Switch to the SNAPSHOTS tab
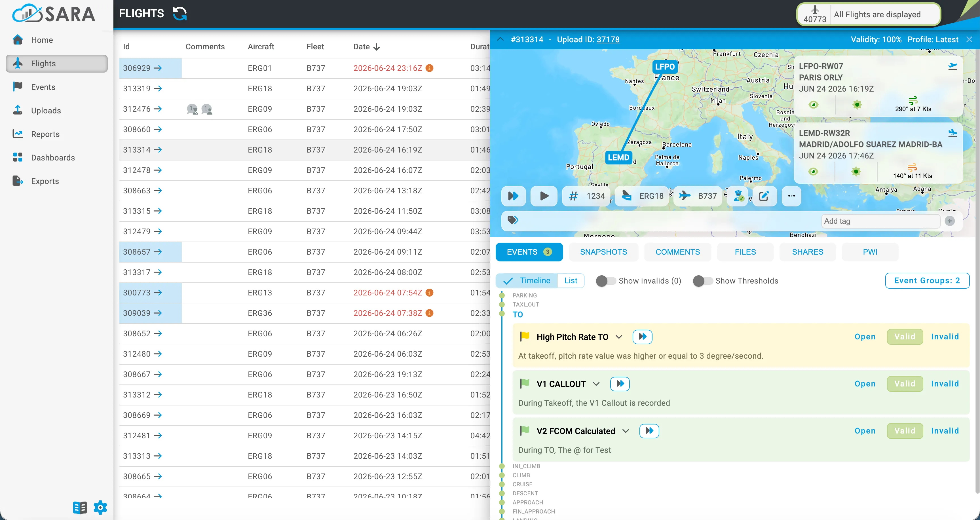The image size is (980, 520). pos(603,252)
